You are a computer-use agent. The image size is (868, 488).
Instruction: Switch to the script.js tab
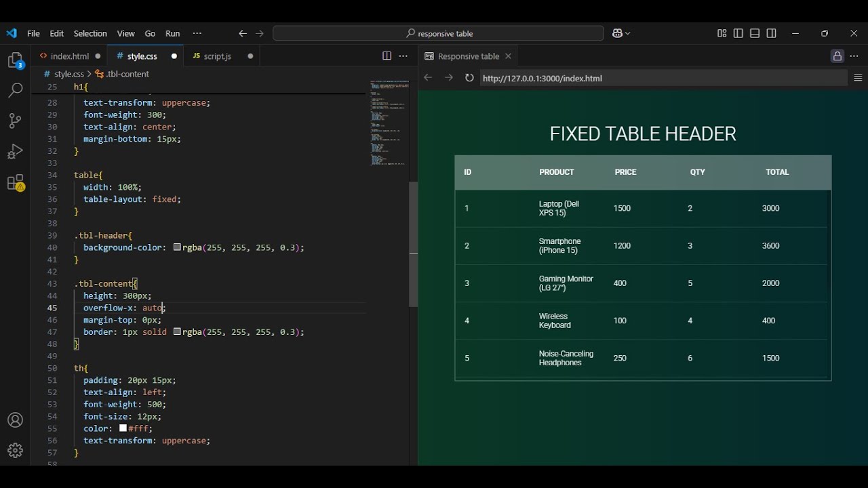222,56
